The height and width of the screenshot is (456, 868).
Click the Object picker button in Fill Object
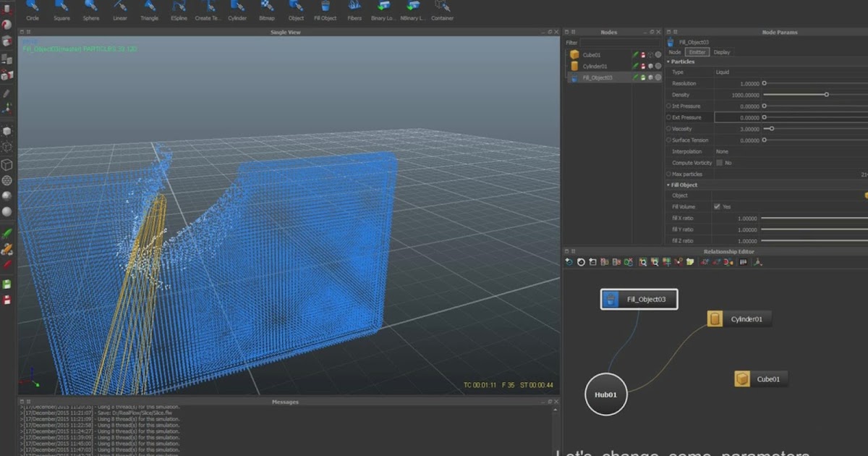tap(866, 195)
